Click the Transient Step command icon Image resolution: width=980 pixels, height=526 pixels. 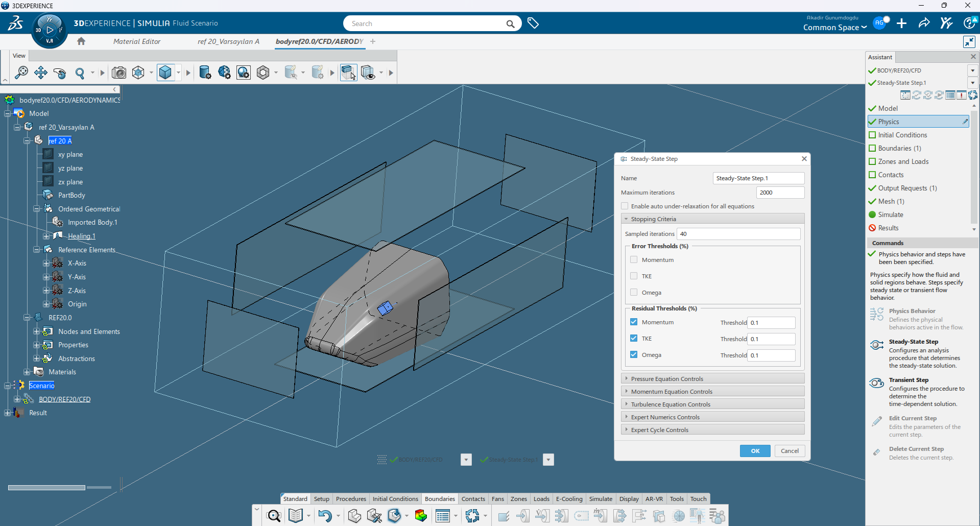point(877,383)
